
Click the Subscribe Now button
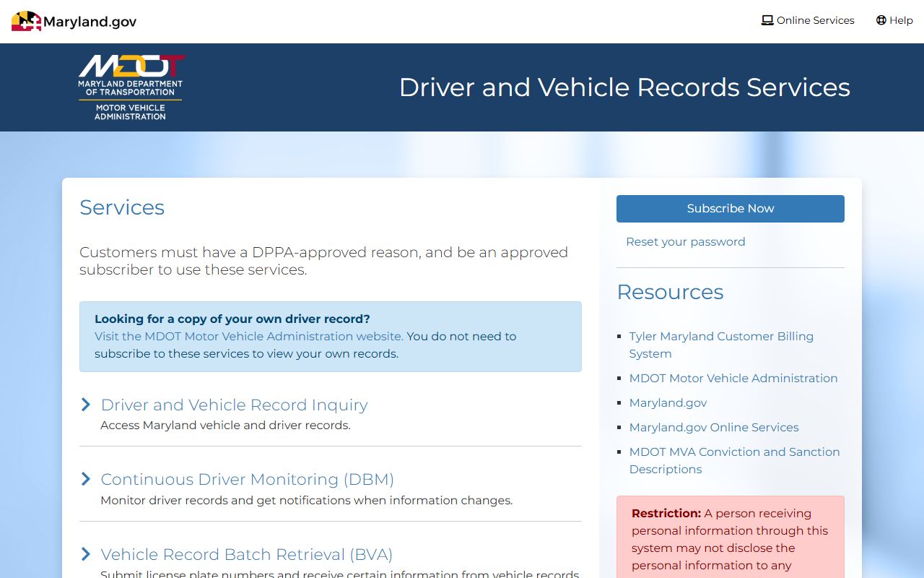click(x=731, y=209)
